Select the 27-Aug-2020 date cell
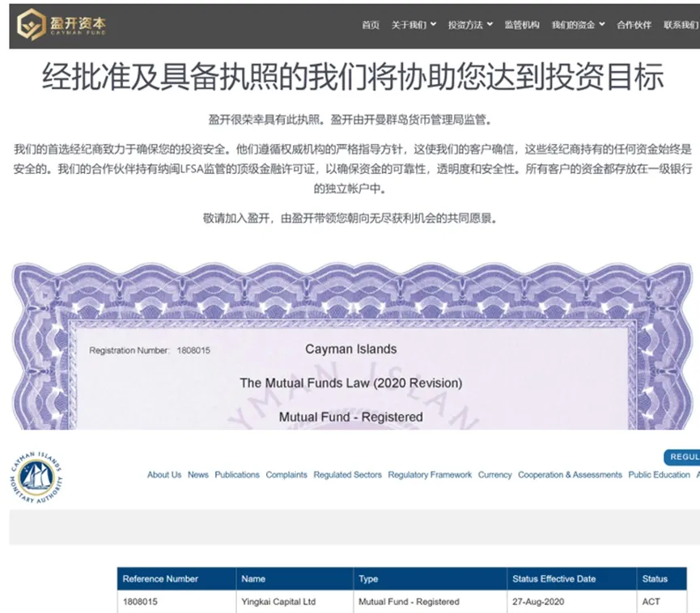The height and width of the screenshot is (613, 700). pos(572,602)
